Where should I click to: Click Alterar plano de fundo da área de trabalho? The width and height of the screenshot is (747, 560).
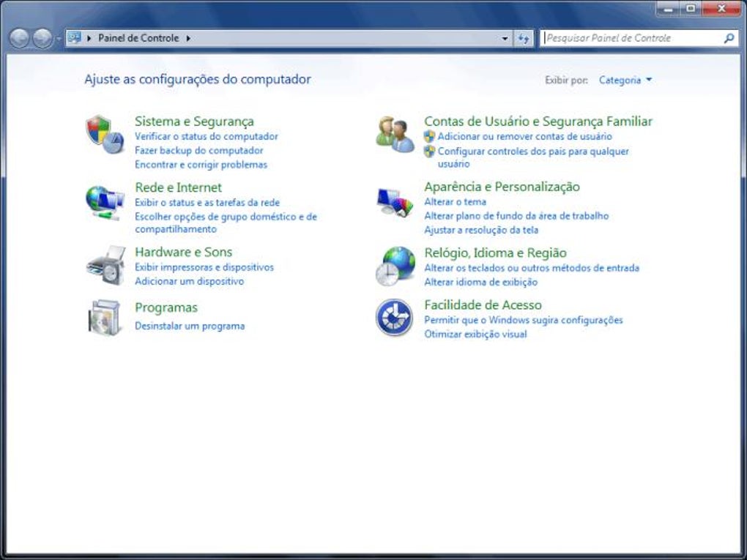coord(516,216)
